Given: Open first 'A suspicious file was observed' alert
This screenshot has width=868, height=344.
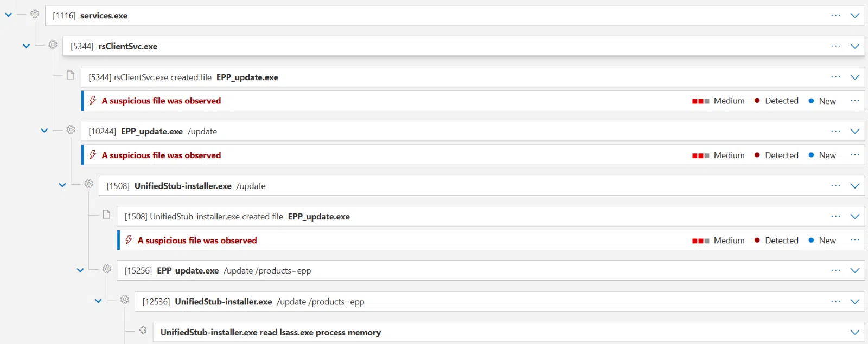Looking at the screenshot, I should (161, 101).
